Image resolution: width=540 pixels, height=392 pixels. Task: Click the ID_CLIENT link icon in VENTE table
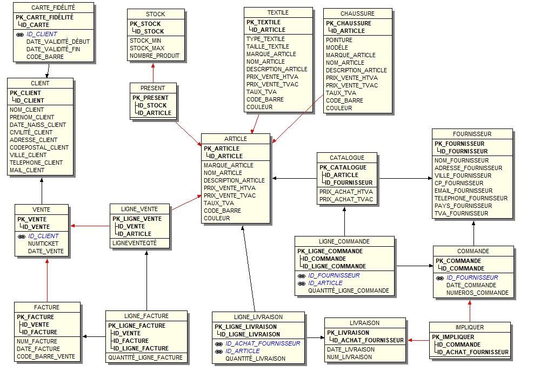click(22, 236)
